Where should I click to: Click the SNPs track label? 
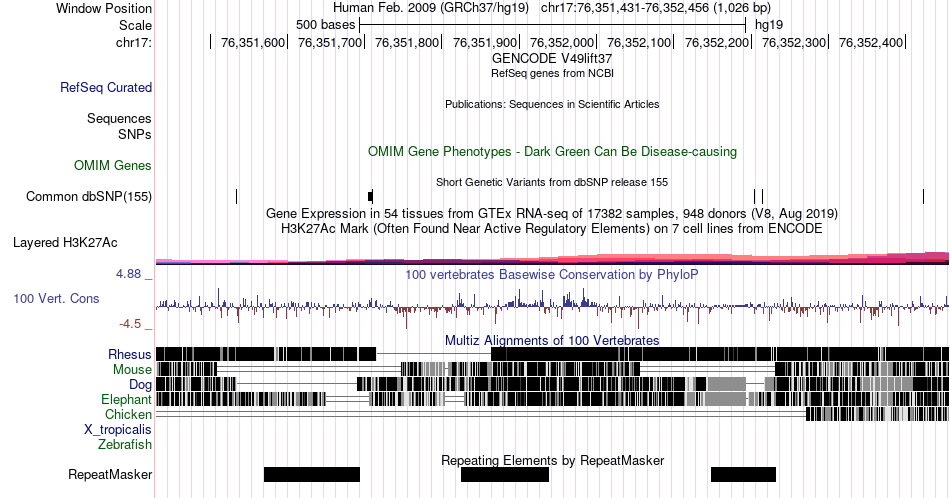[x=135, y=134]
